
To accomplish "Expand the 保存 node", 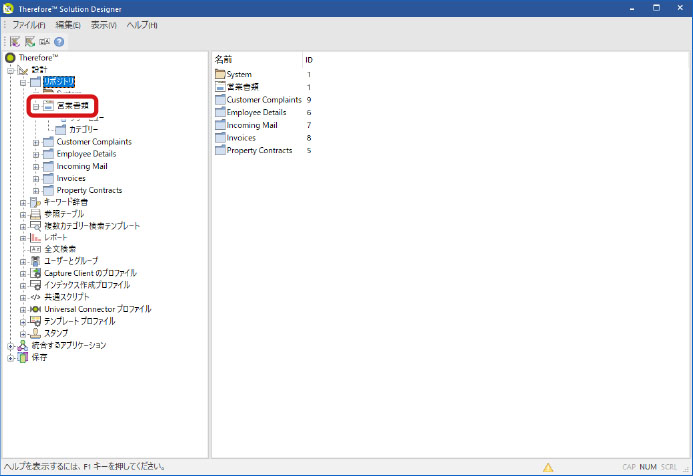I will (x=11, y=357).
